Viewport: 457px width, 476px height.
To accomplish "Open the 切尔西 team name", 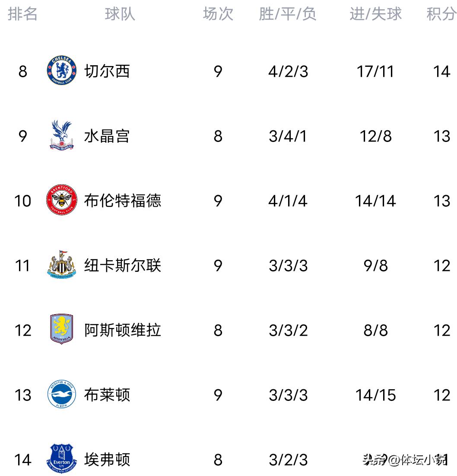I will pos(107,71).
